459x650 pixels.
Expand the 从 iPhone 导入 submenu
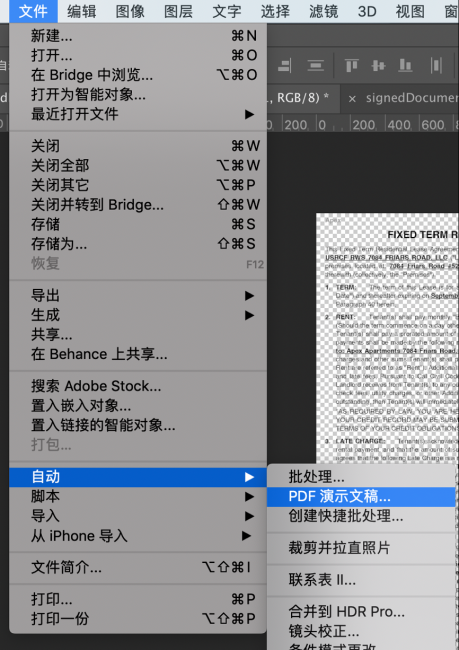pos(138,536)
